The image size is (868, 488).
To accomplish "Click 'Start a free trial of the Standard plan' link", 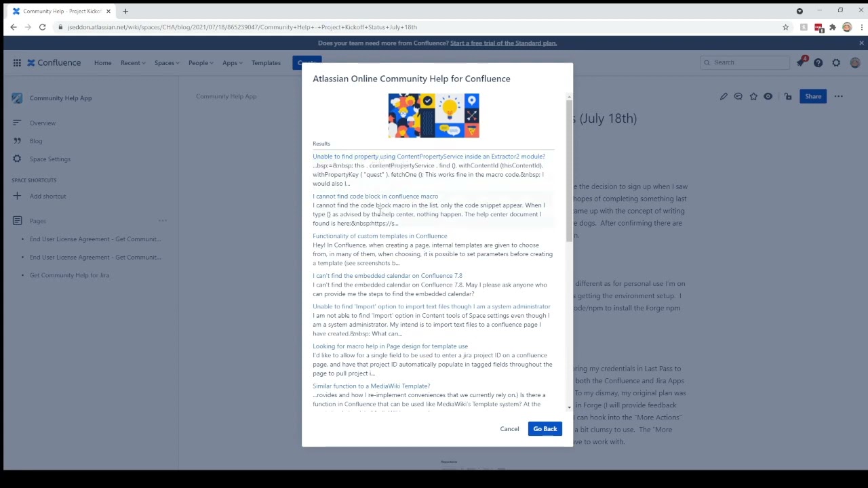I will pos(503,43).
